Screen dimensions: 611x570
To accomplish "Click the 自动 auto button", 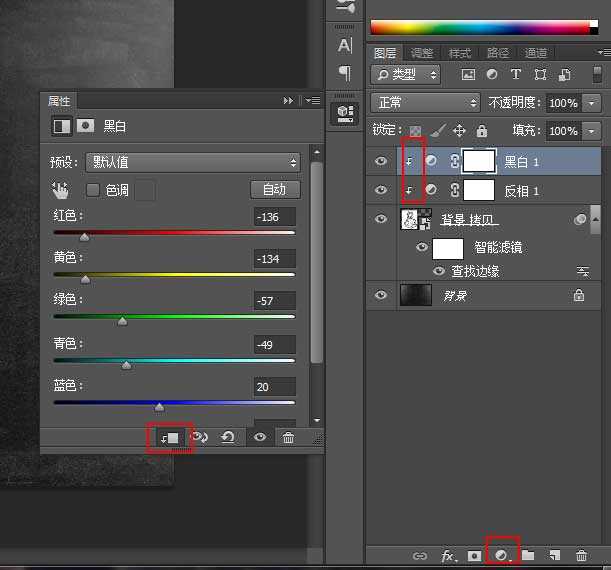I will click(x=274, y=189).
